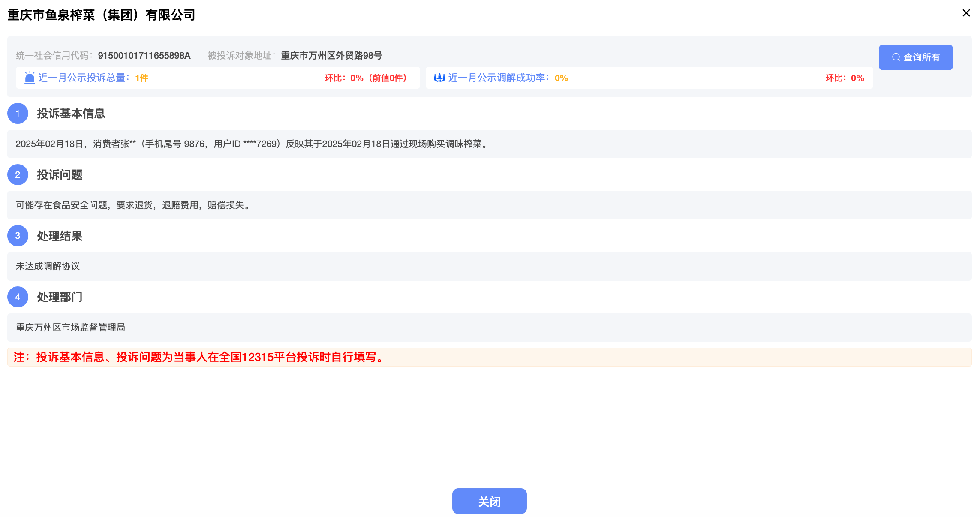Click the complaint text starting 2025年02月18日
The height and width of the screenshot is (517, 980).
pyautogui.click(x=253, y=144)
